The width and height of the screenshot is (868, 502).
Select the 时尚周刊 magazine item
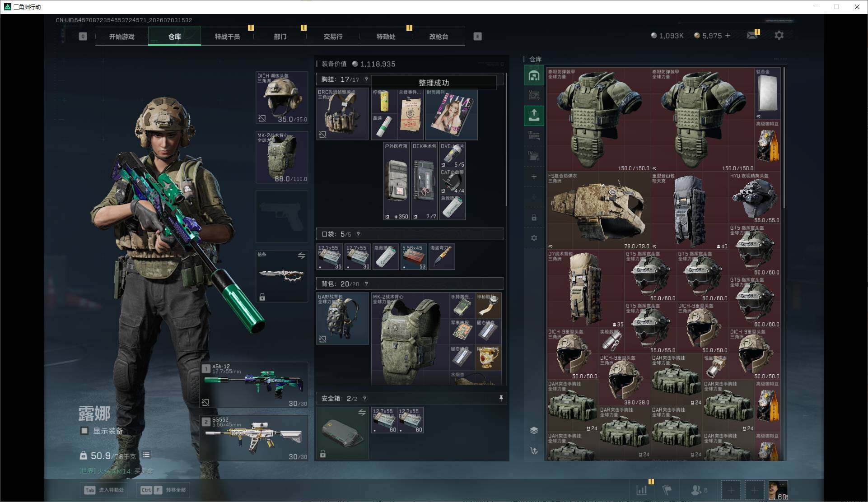coord(451,114)
